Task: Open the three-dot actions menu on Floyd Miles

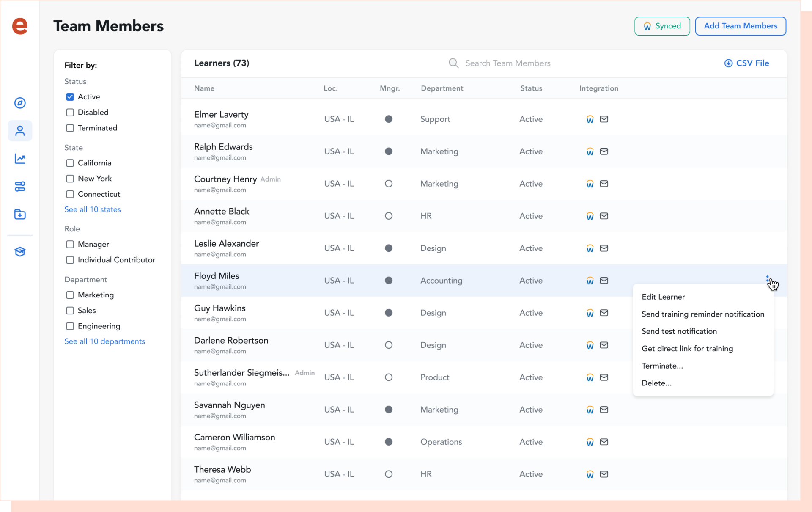Action: [x=768, y=279]
